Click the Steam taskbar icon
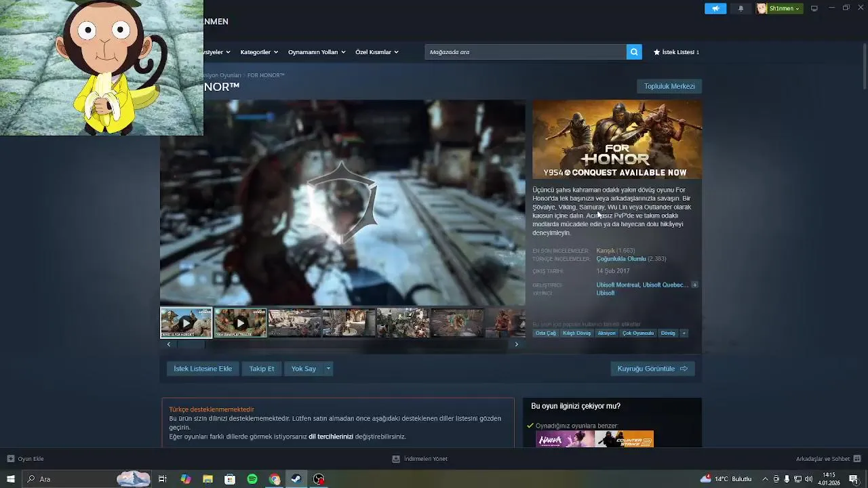868x488 pixels. [x=296, y=479]
